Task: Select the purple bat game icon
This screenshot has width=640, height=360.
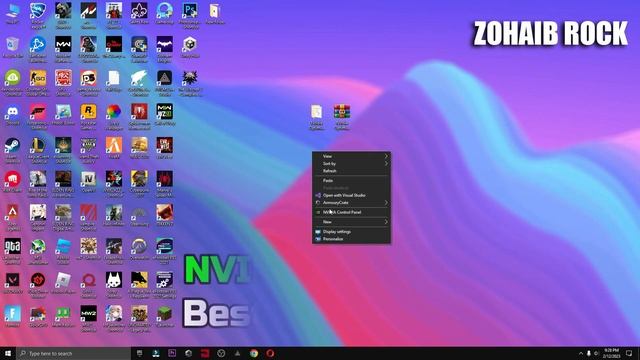Action: 164,44
